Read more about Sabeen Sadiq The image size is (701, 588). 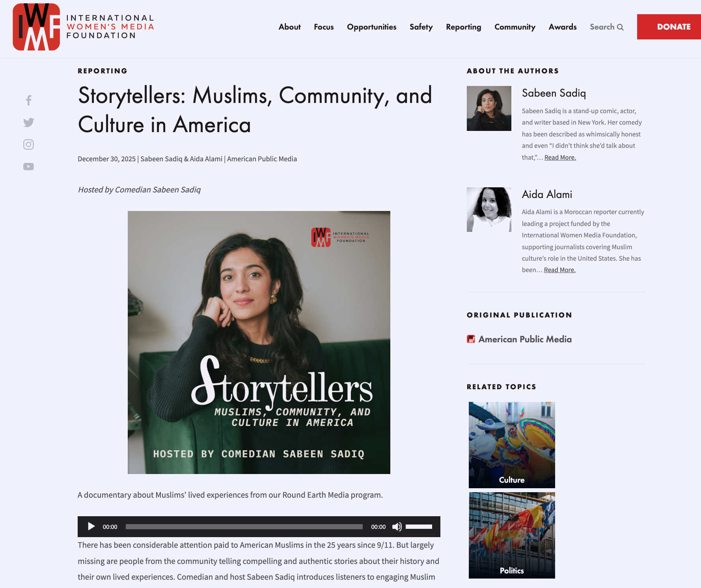click(560, 157)
